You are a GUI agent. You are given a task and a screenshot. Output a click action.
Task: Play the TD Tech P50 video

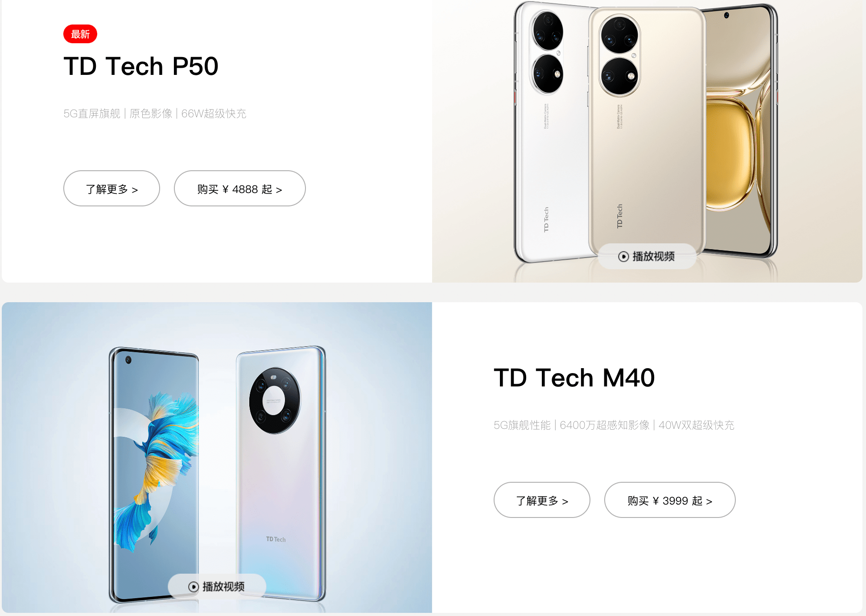click(647, 256)
